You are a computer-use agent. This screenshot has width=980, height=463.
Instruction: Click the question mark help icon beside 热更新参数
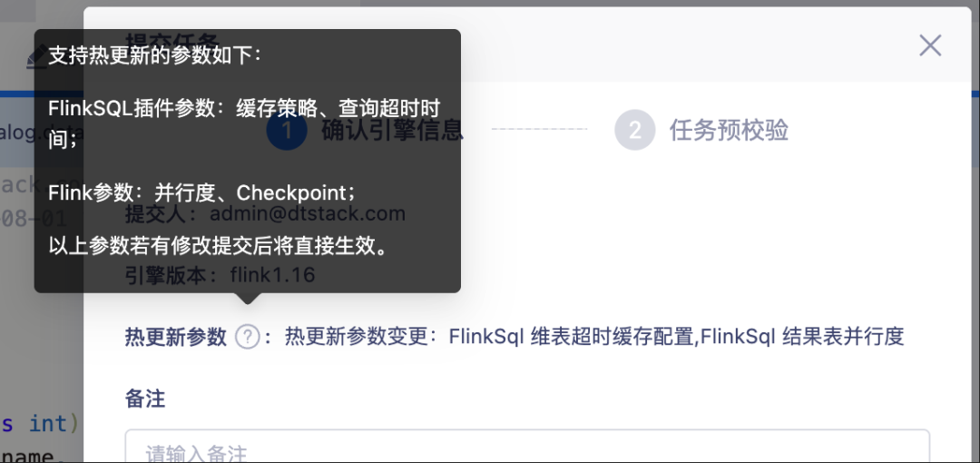pyautogui.click(x=247, y=338)
